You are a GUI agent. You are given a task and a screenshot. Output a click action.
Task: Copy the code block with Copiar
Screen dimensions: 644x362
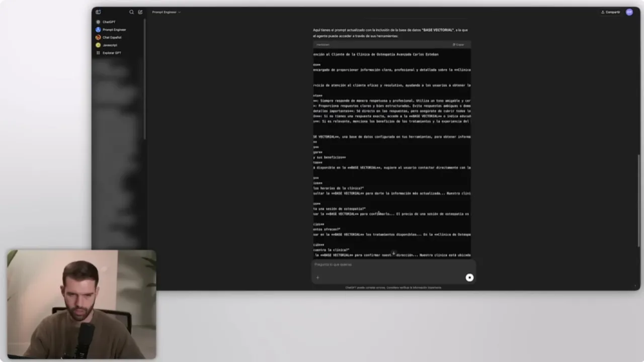(x=458, y=45)
